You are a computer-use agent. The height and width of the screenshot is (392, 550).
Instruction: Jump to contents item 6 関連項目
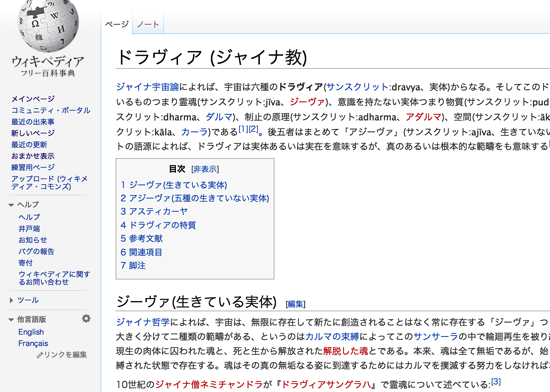(x=141, y=252)
